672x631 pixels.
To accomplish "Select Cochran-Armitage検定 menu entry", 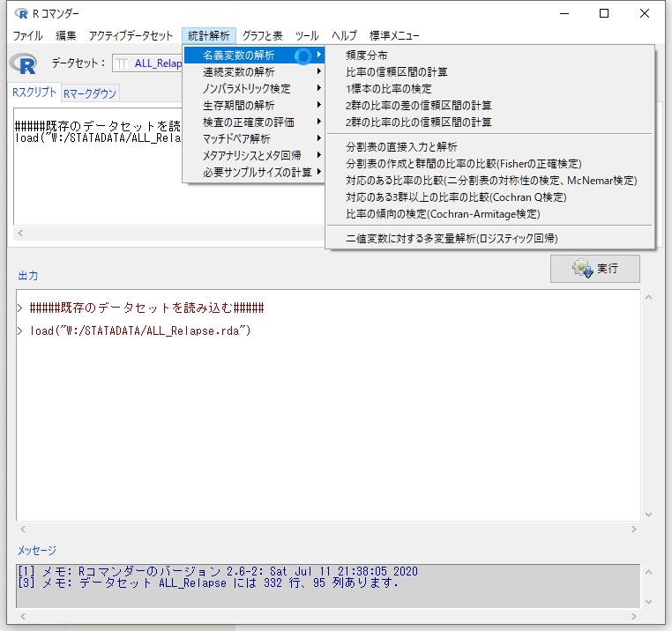I will tap(489, 214).
